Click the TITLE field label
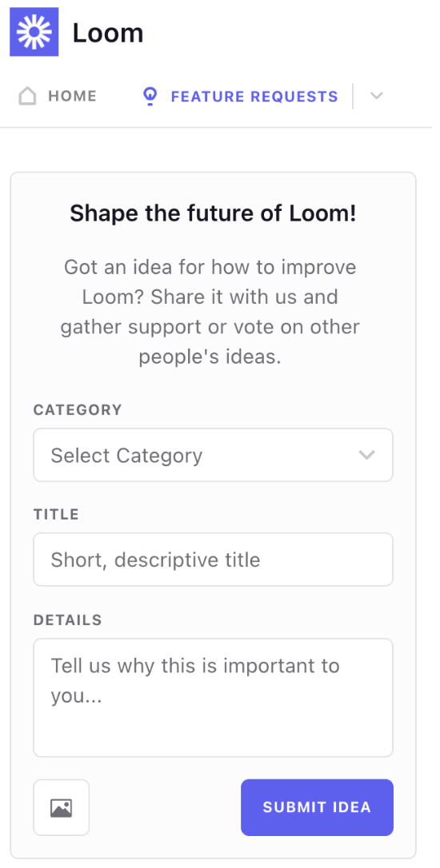Viewport: 440px width, 868px height. pyautogui.click(x=56, y=515)
